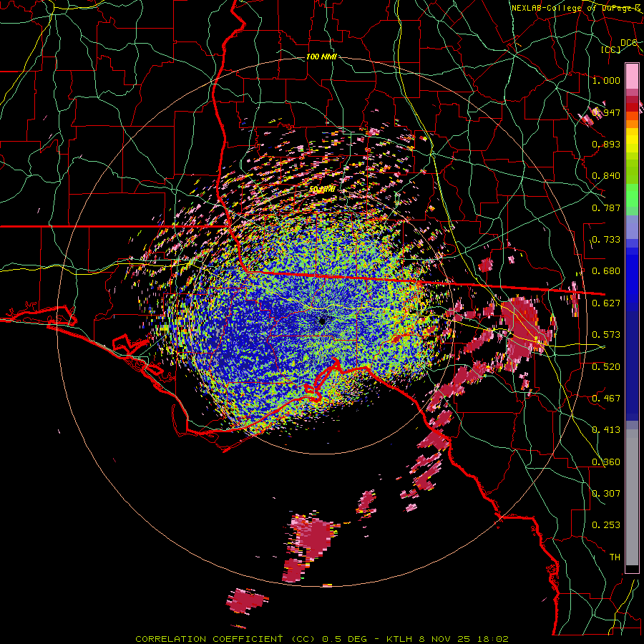Pick the black swatch at scale bottom
The width and height of the screenshot is (644, 644).
(x=632, y=569)
